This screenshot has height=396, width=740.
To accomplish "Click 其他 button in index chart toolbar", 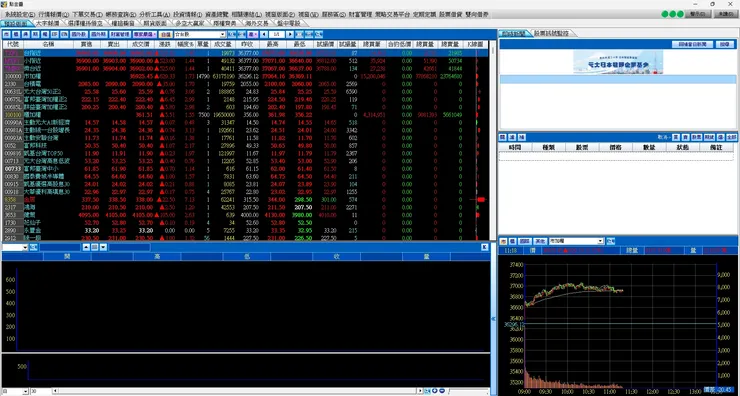I will coord(540,241).
